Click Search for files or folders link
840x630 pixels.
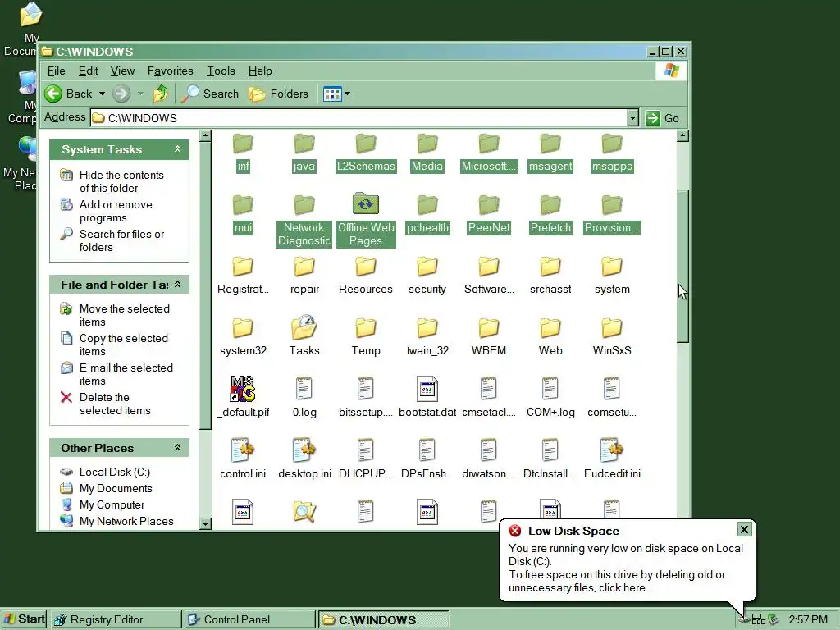pyautogui.click(x=121, y=240)
